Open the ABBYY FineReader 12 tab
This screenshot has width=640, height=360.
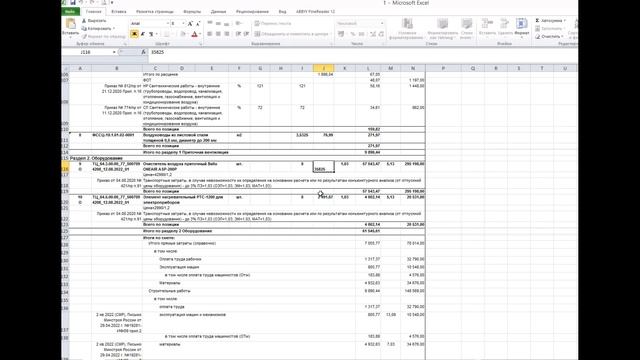click(315, 11)
